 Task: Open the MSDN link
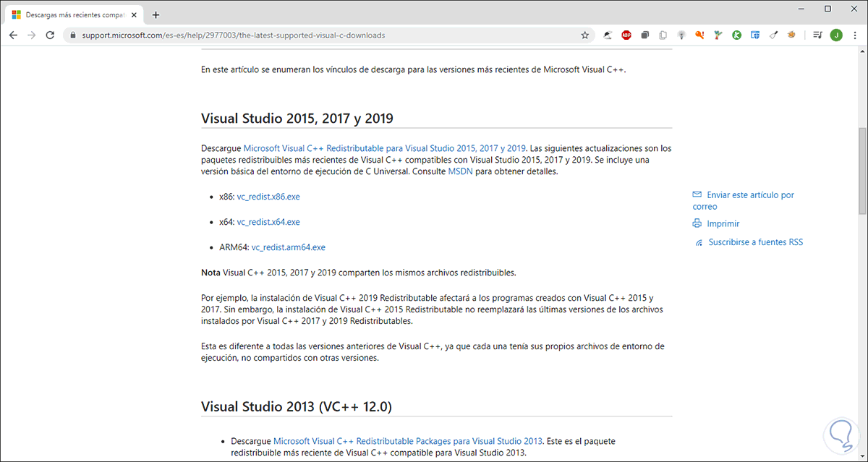pos(460,172)
